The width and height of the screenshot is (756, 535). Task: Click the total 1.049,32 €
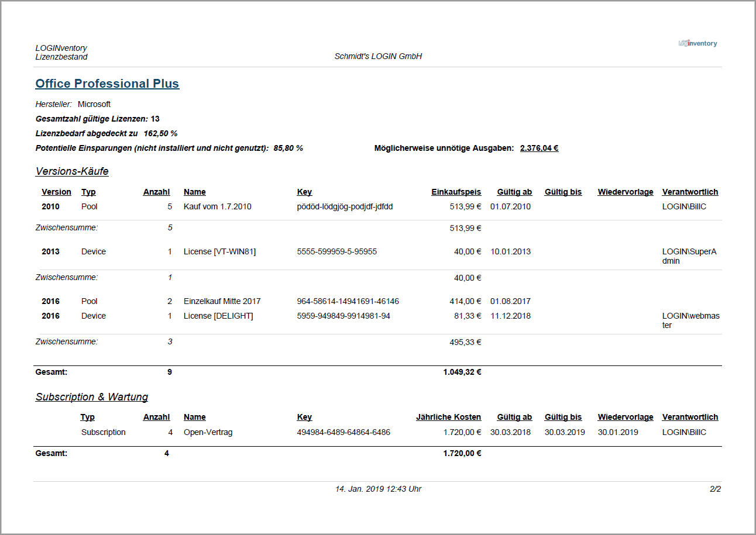tap(462, 371)
